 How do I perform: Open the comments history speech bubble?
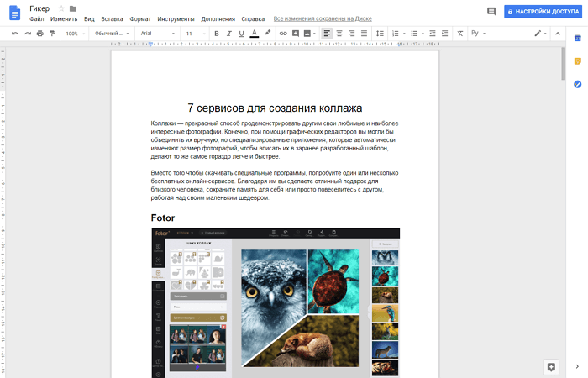click(491, 12)
